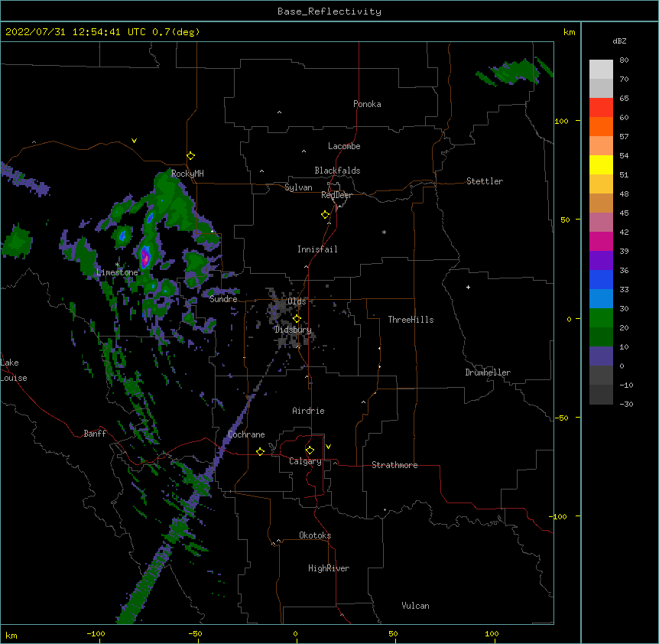Click the yellow diamond marker below RedDeer
The height and width of the screenshot is (644, 659).
(x=326, y=215)
